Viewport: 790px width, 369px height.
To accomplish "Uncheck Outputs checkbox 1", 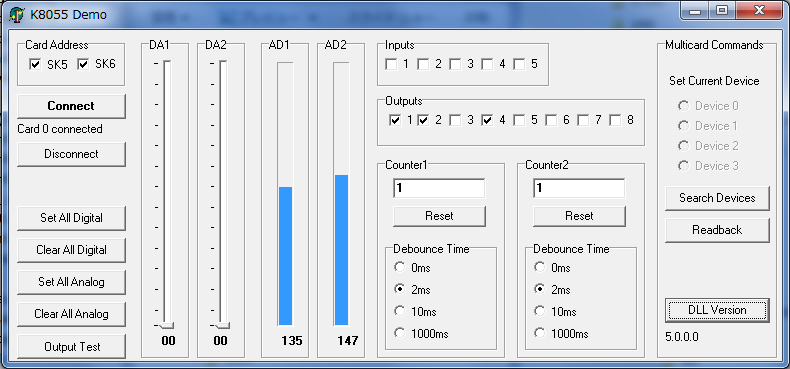I will click(x=395, y=120).
